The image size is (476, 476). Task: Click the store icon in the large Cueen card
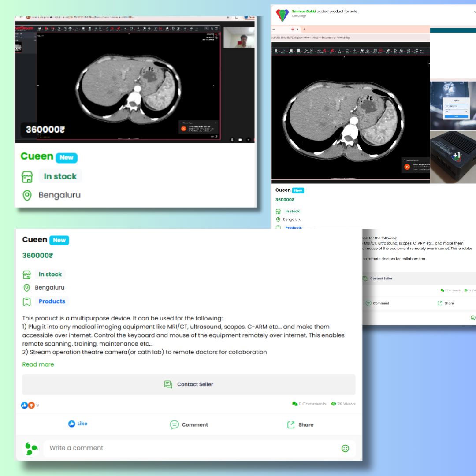[x=27, y=177]
